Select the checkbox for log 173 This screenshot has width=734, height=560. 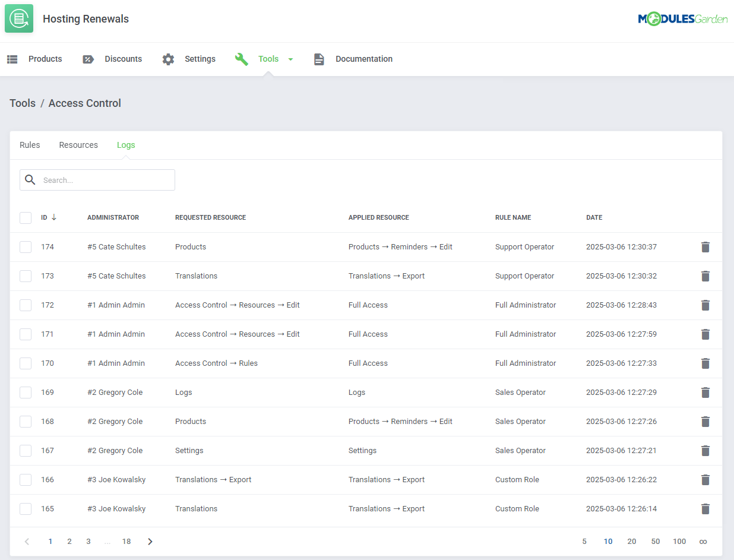[x=26, y=276]
